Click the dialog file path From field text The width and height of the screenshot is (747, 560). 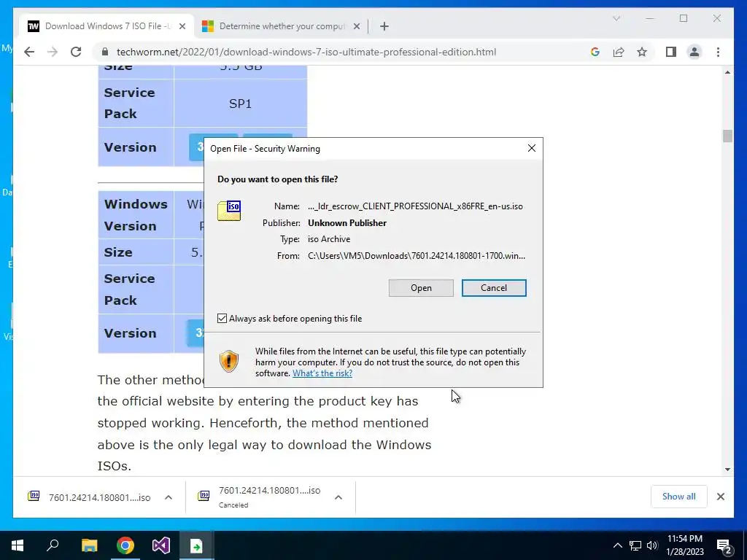[417, 256]
